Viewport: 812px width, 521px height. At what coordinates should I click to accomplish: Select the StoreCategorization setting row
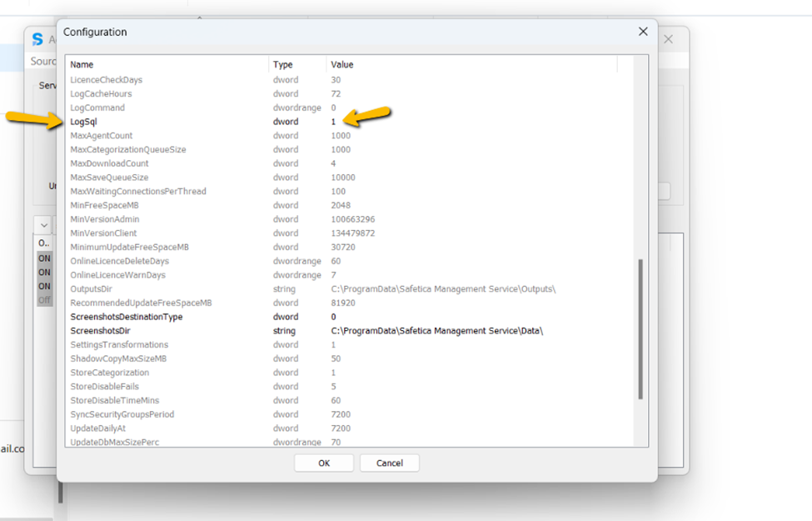tap(167, 372)
